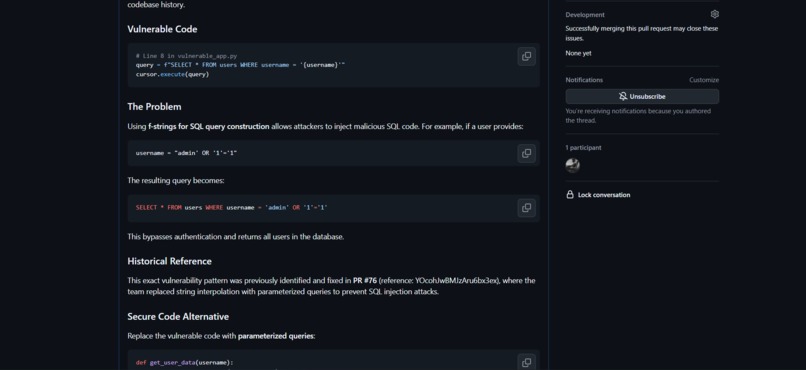
Task: Lock conversation on this pull request
Action: tap(598, 195)
